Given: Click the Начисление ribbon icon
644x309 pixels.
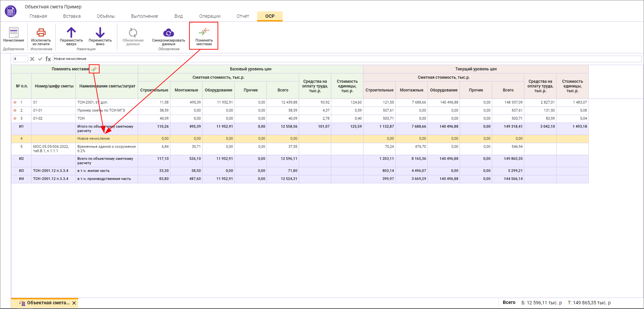Looking at the screenshot, I should (14, 33).
